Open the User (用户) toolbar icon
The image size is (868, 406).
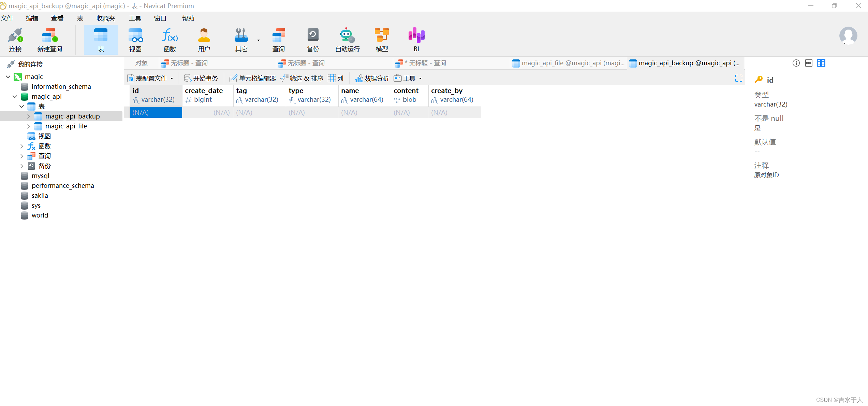[204, 36]
